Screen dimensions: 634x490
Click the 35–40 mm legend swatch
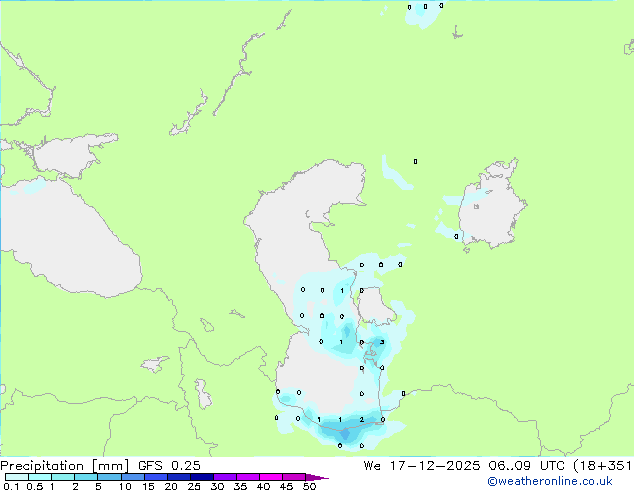[x=248, y=477]
